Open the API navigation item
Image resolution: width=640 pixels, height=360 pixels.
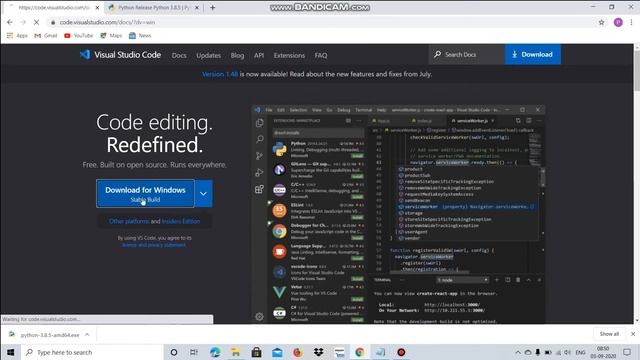click(259, 55)
